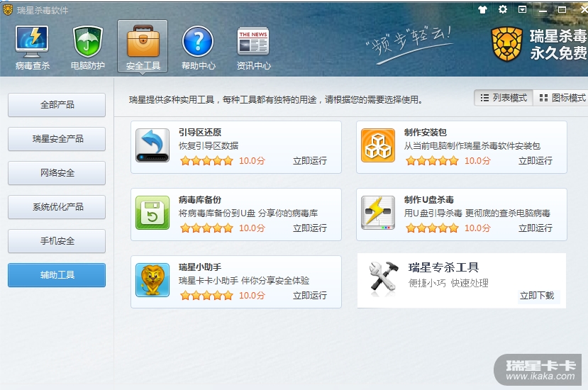Click description 将病毒库备份到U盘 分享你的病毒库
Screen dimensions: 588x390
[x=248, y=213]
